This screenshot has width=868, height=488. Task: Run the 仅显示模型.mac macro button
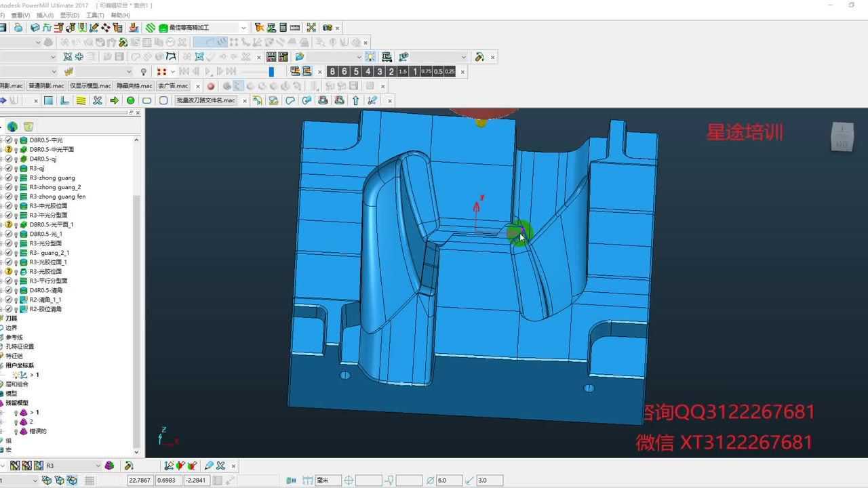pos(91,86)
